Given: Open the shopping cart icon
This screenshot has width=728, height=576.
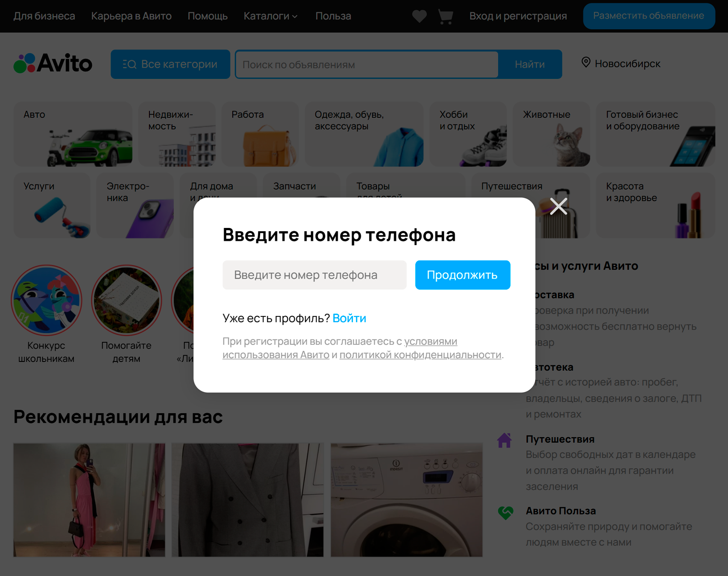Looking at the screenshot, I should 445,16.
